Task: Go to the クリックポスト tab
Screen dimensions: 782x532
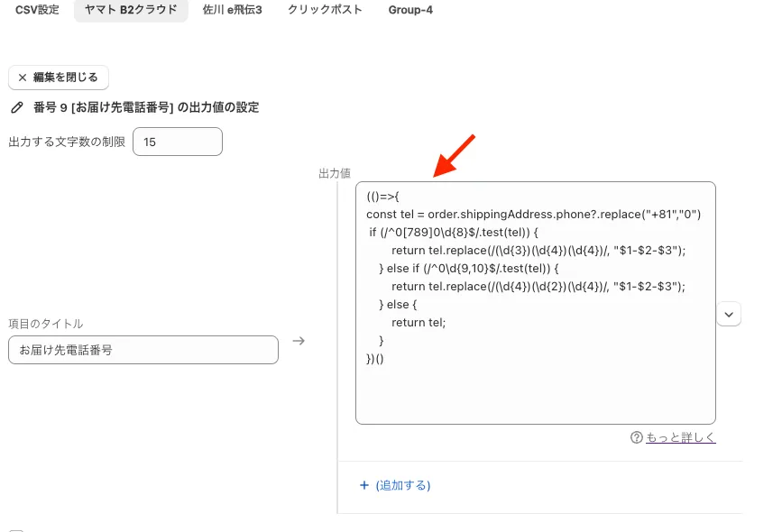Action: (x=325, y=10)
